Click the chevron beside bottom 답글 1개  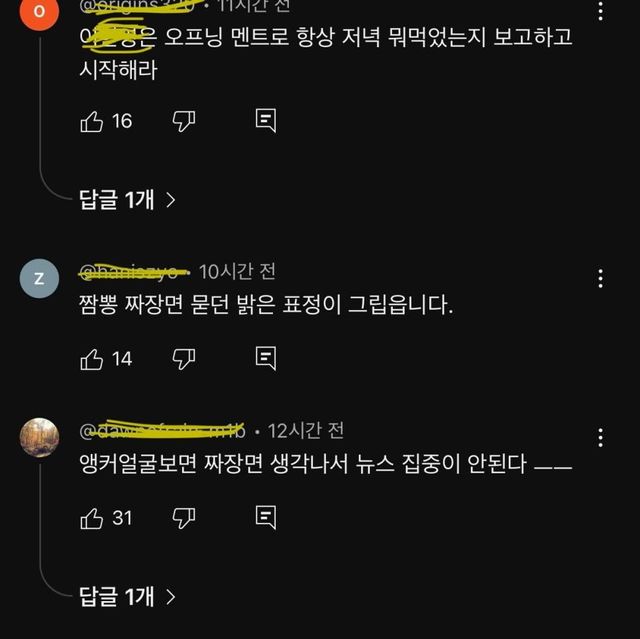tap(171, 597)
